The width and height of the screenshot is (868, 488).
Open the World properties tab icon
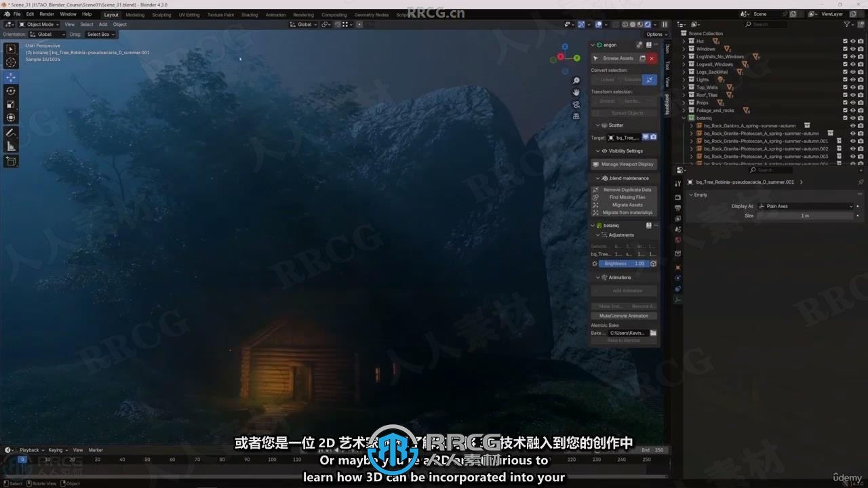tap(677, 240)
